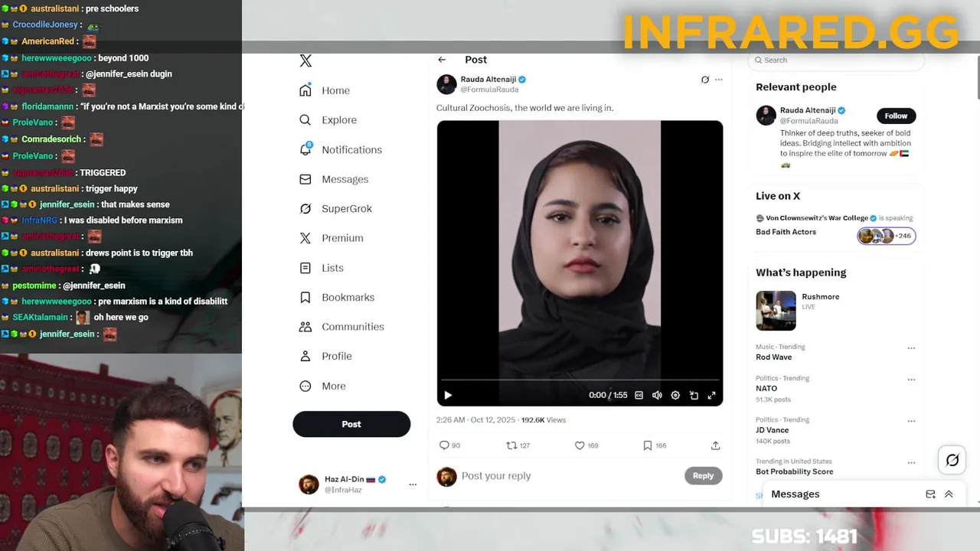Open the Bad Faith Actors live space
Image resolution: width=980 pixels, height=551 pixels.
click(x=786, y=232)
